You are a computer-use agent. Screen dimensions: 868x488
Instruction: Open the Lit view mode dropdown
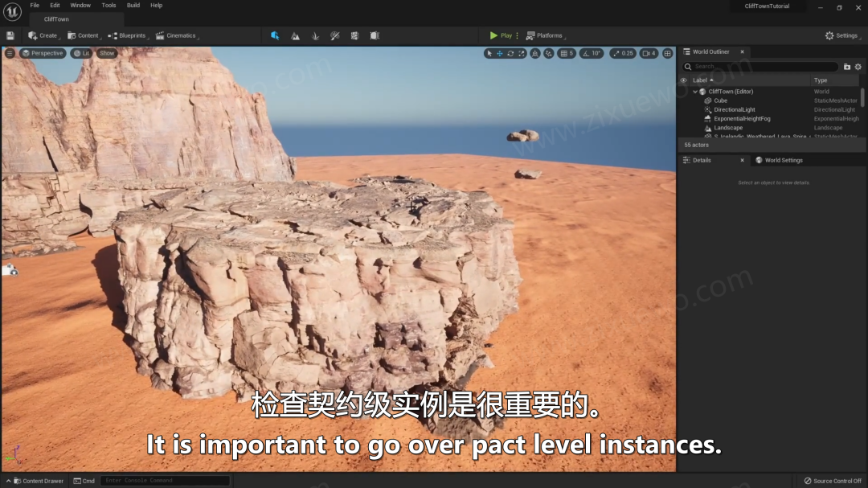pyautogui.click(x=81, y=53)
